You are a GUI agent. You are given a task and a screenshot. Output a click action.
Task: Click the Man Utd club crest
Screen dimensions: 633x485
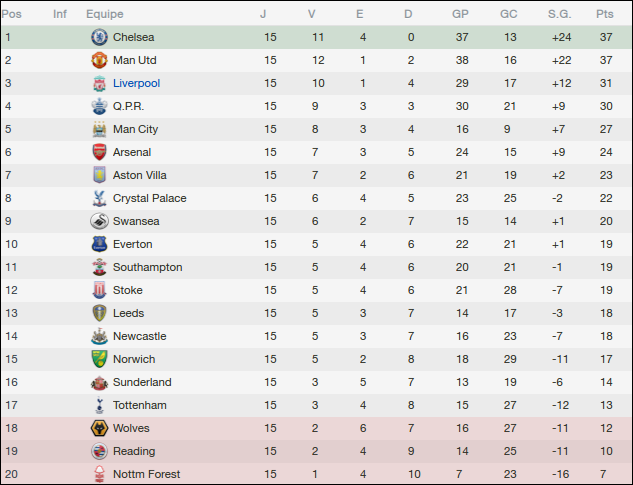click(98, 60)
